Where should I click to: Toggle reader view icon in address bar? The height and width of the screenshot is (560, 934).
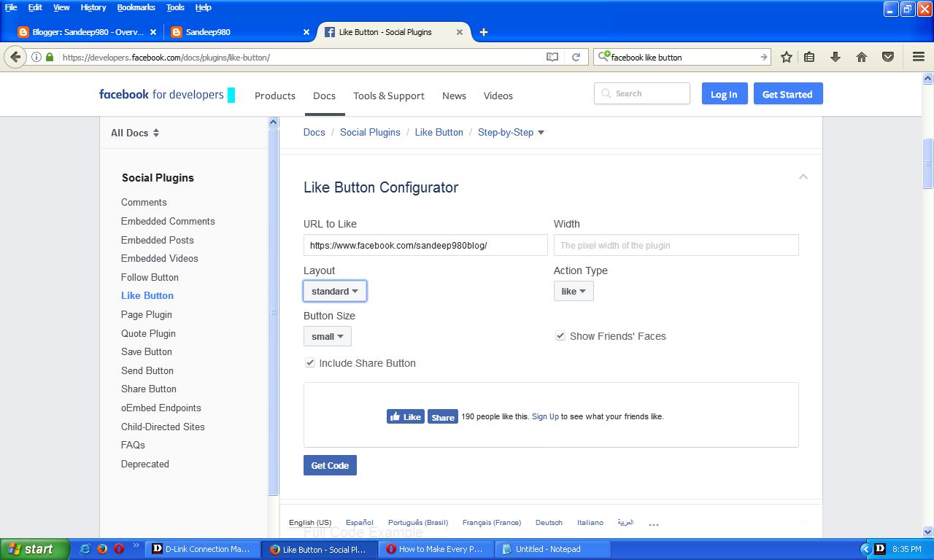pyautogui.click(x=552, y=57)
